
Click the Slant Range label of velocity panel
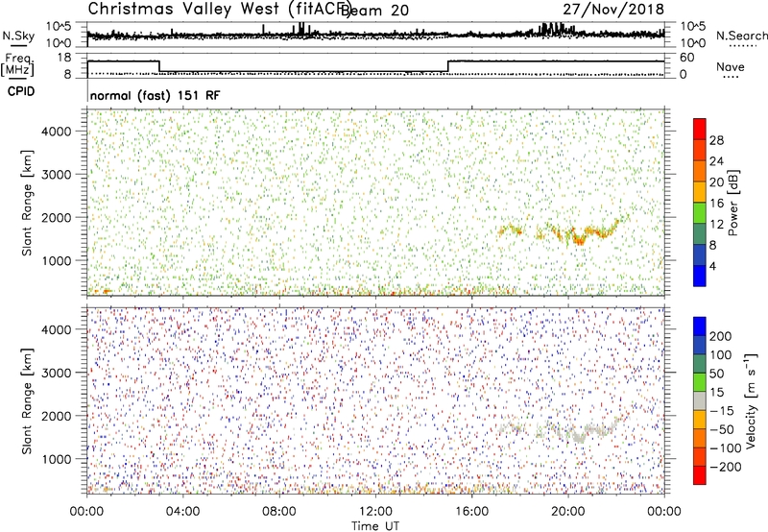tap(27, 400)
